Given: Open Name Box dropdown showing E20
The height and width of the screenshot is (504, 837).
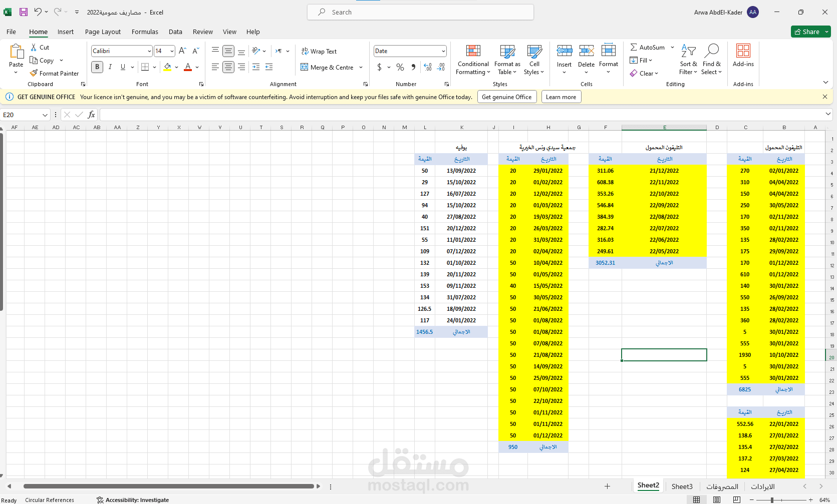Looking at the screenshot, I should pos(45,115).
